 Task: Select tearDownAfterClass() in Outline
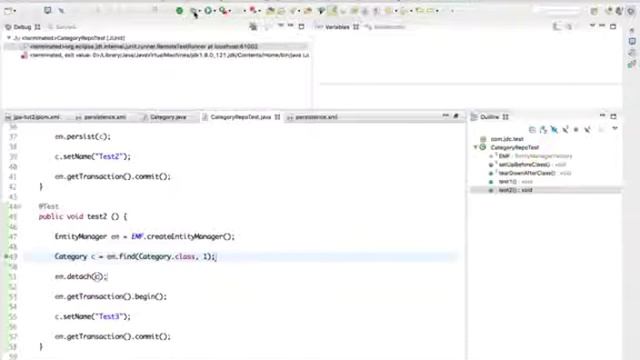530,173
